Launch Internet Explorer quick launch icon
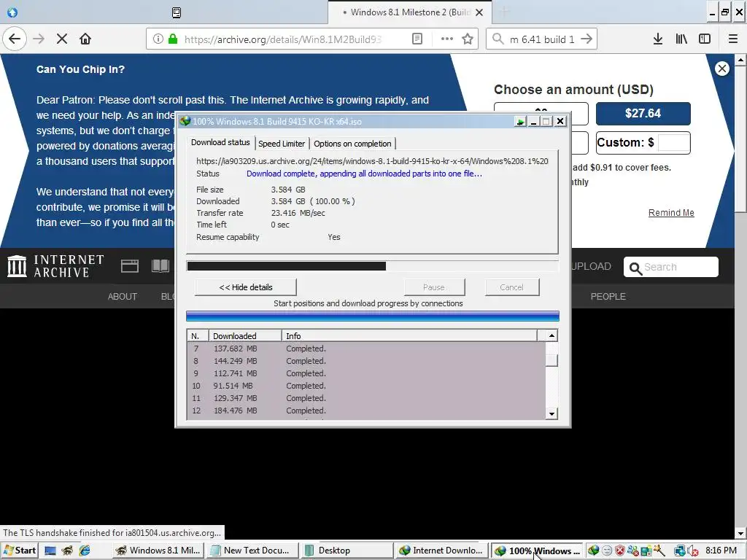This screenshot has height=560, width=747. [x=85, y=551]
